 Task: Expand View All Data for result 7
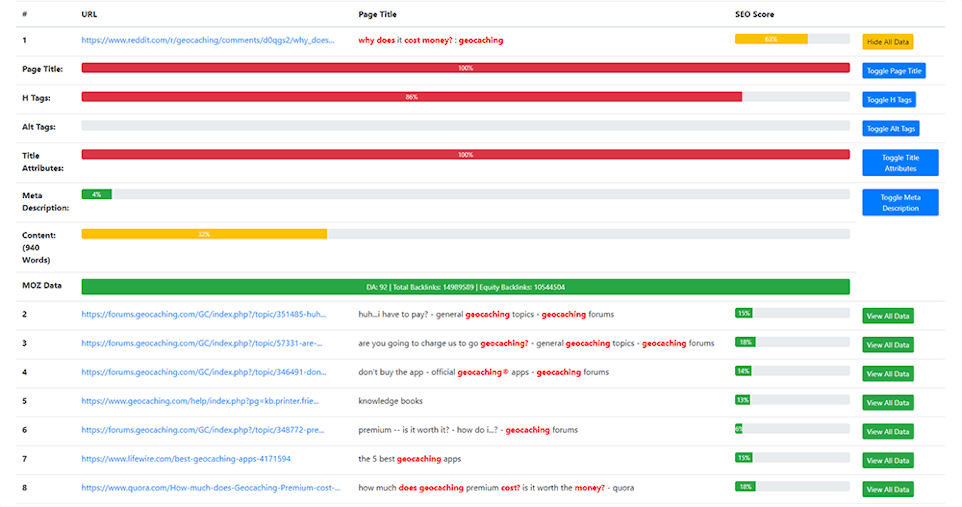click(x=887, y=461)
